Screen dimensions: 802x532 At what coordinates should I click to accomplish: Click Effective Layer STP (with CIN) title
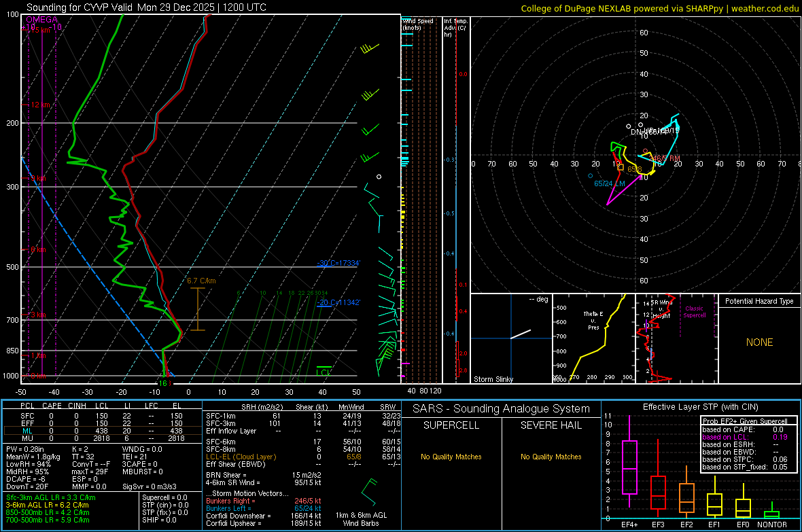[700, 407]
